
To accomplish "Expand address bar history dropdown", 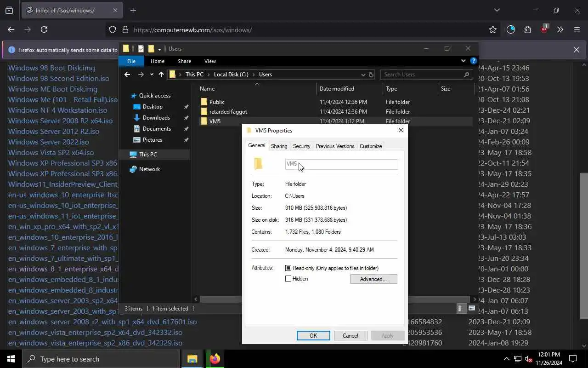I will click(x=363, y=75).
